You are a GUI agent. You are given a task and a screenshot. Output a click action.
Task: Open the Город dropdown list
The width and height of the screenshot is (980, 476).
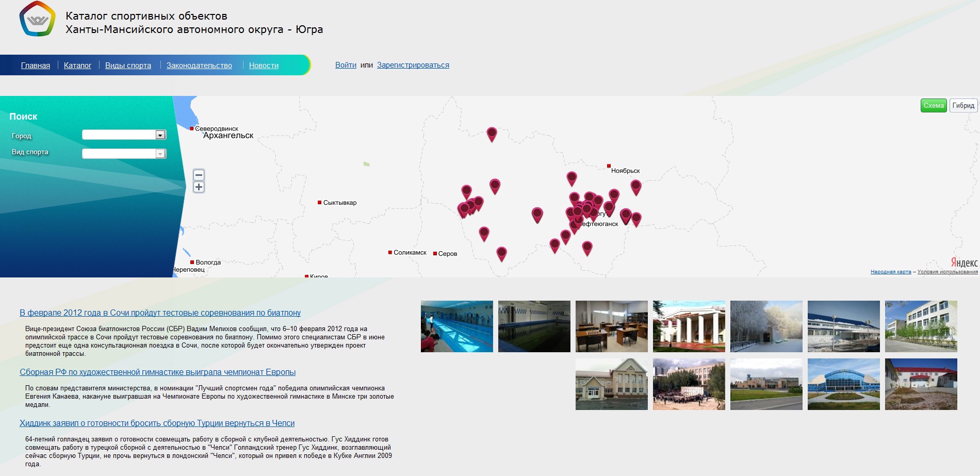pyautogui.click(x=160, y=135)
